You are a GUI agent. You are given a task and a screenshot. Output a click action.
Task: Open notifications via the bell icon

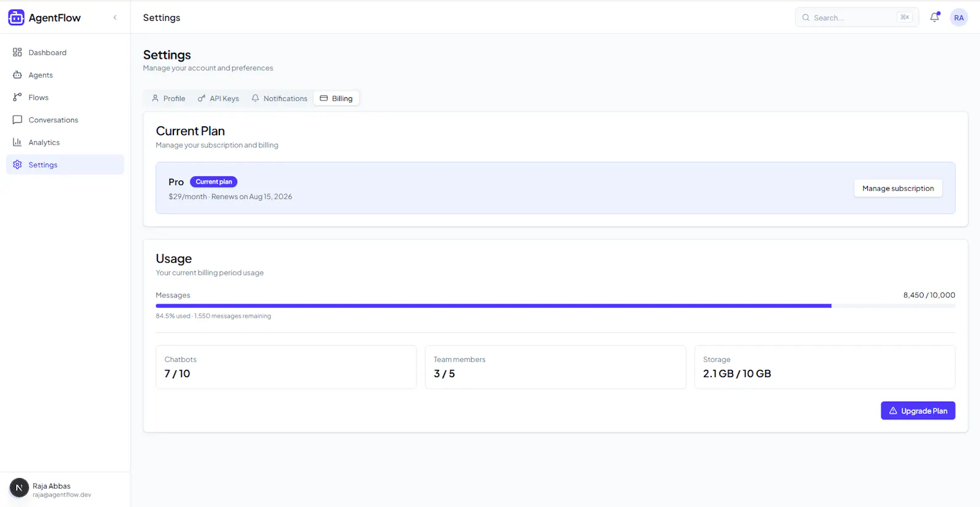935,18
